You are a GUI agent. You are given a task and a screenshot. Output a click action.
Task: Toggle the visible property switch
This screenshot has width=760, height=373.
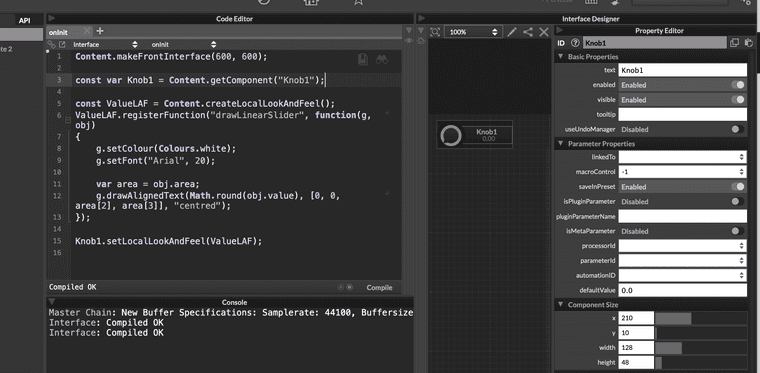[x=738, y=100]
